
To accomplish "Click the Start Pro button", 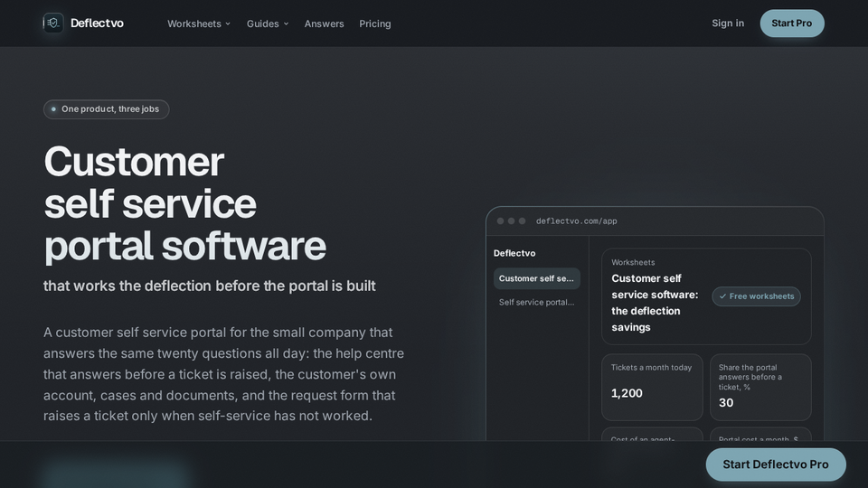I will pyautogui.click(x=792, y=23).
